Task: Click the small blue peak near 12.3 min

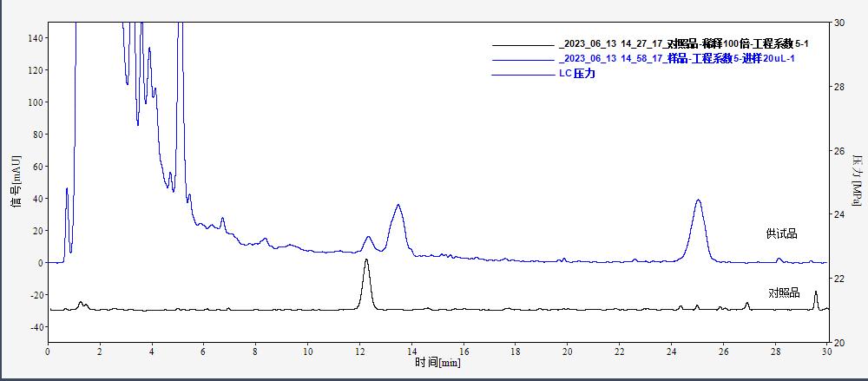Action: click(x=368, y=238)
